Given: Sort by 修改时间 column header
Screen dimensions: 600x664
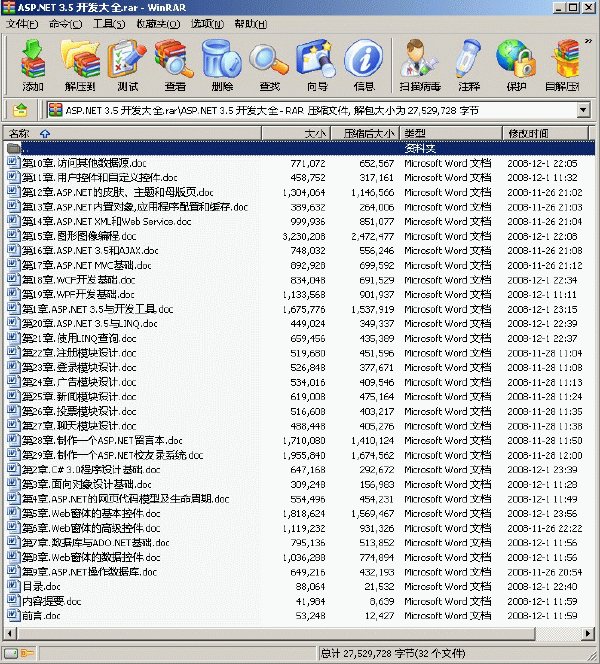Looking at the screenshot, I should point(545,133).
